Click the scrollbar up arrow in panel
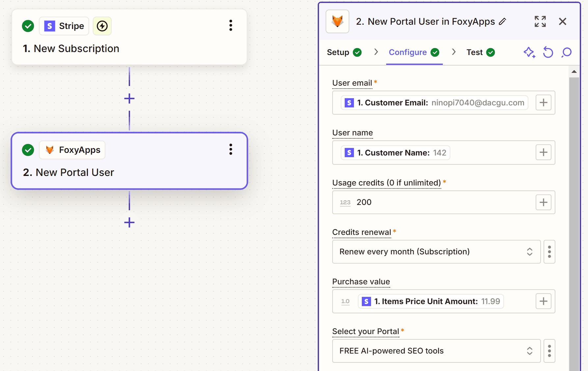The image size is (588, 371). pyautogui.click(x=574, y=71)
